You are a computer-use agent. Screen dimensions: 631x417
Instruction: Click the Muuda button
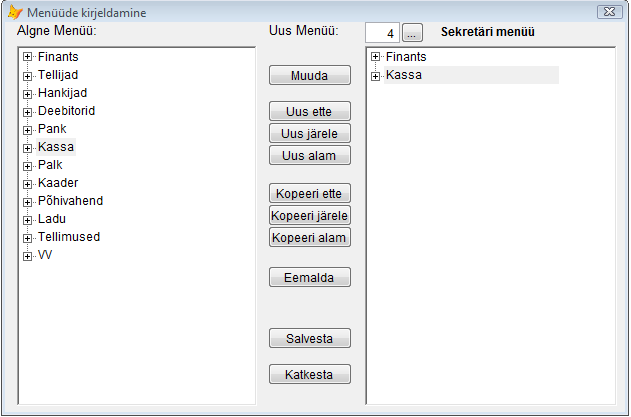309,75
